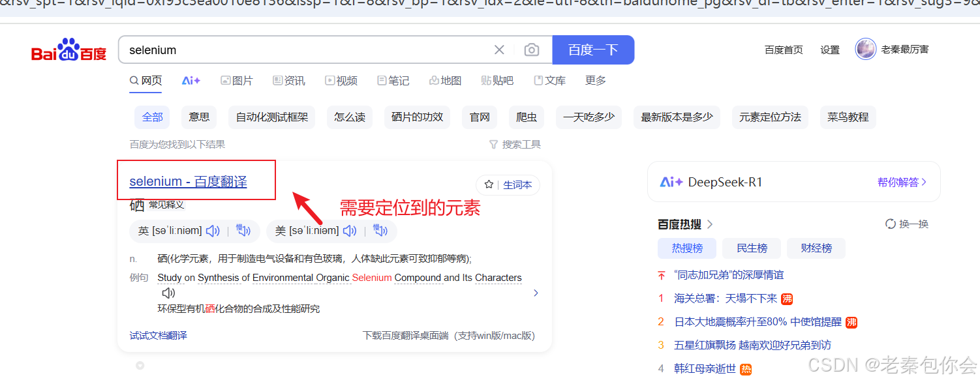The image size is (980, 382).
Task: Select the 怎么读 filter chip
Action: pos(350,117)
